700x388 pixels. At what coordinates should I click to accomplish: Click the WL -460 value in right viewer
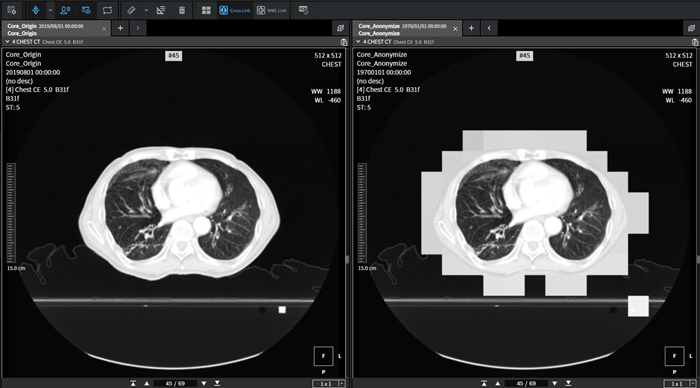click(x=678, y=100)
